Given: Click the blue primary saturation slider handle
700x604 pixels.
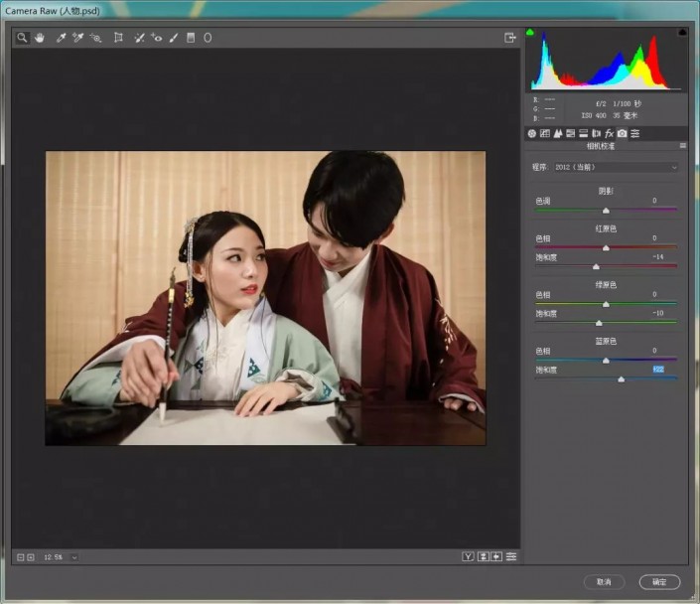Looking at the screenshot, I should coord(621,378).
